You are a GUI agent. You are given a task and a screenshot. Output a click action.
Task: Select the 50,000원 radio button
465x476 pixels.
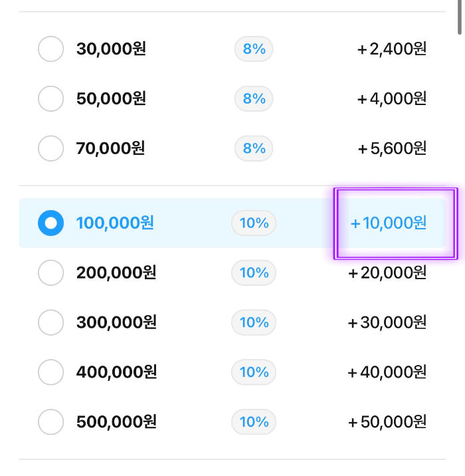50,98
